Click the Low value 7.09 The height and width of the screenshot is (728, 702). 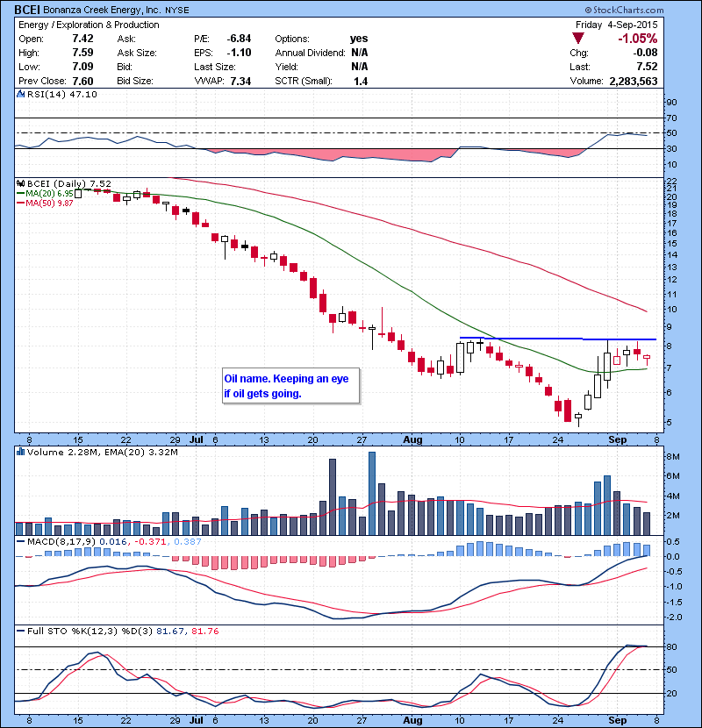tap(82, 67)
